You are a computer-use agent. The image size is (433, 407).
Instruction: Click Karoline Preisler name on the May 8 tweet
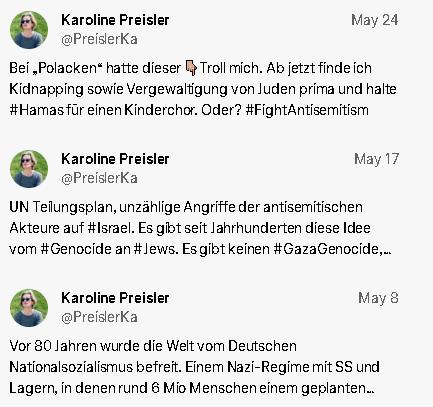(115, 298)
